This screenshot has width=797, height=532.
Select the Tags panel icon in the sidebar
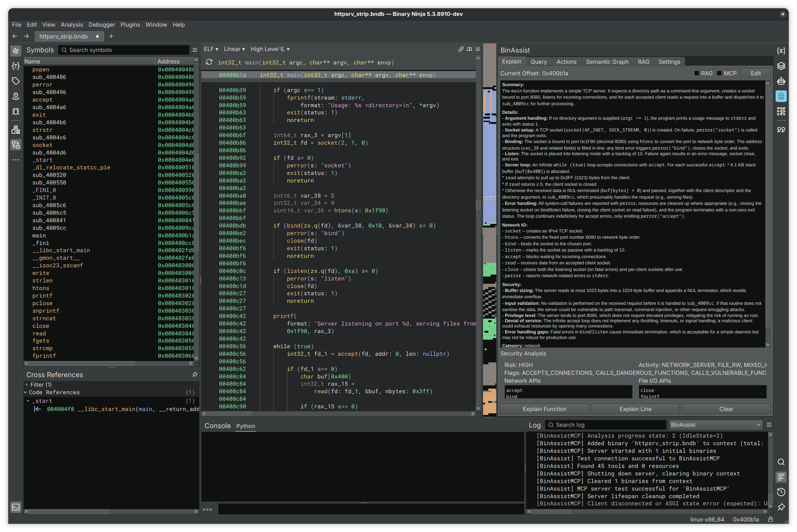pyautogui.click(x=15, y=82)
